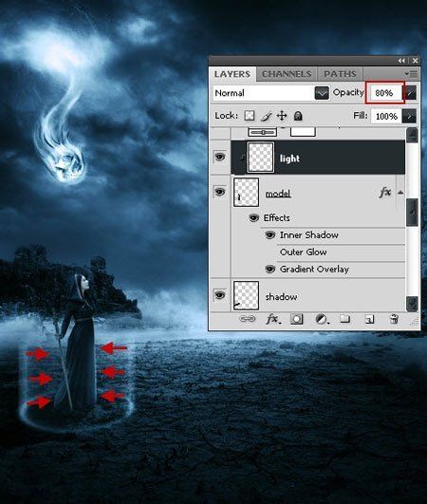Click the adjustment layer white mask thumbnail
The image size is (427, 504).
(303, 132)
